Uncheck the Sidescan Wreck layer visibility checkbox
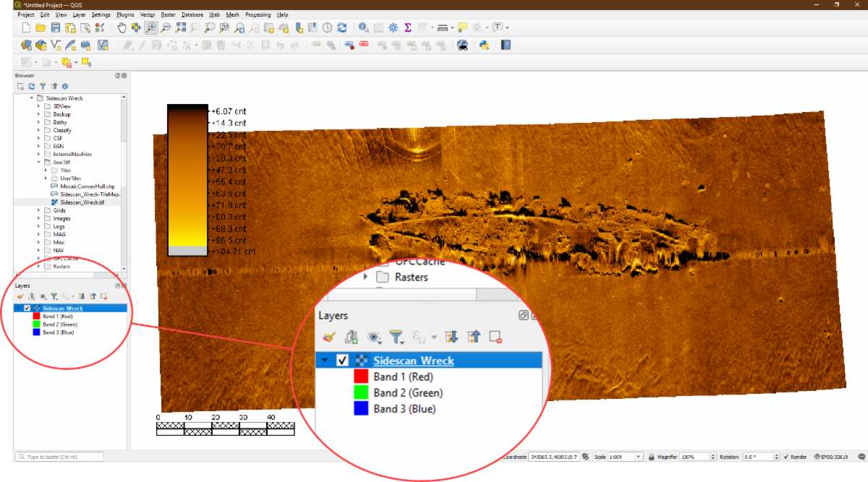The width and height of the screenshot is (868, 482). [x=27, y=309]
